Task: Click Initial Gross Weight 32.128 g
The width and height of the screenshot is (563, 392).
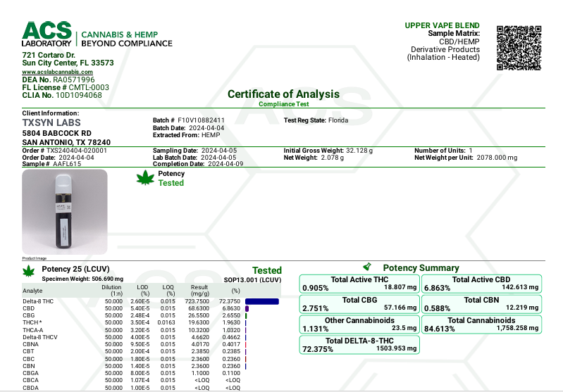Action: [328, 151]
